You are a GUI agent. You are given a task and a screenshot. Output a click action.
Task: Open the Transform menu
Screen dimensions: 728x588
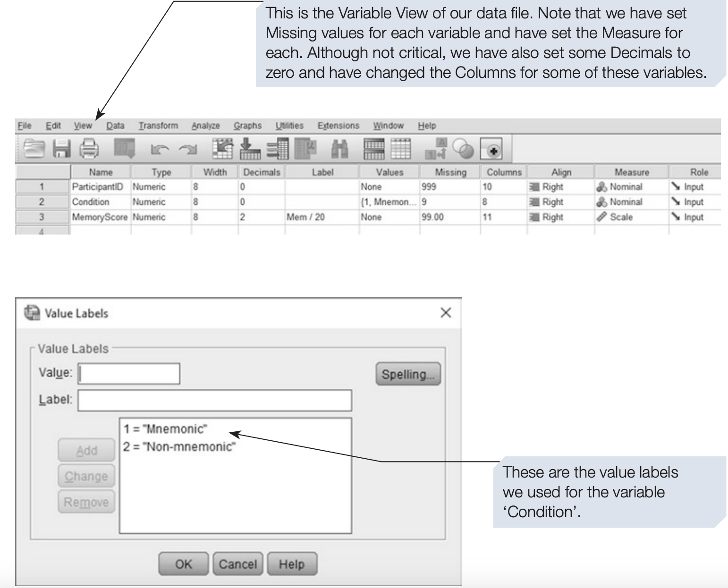158,126
